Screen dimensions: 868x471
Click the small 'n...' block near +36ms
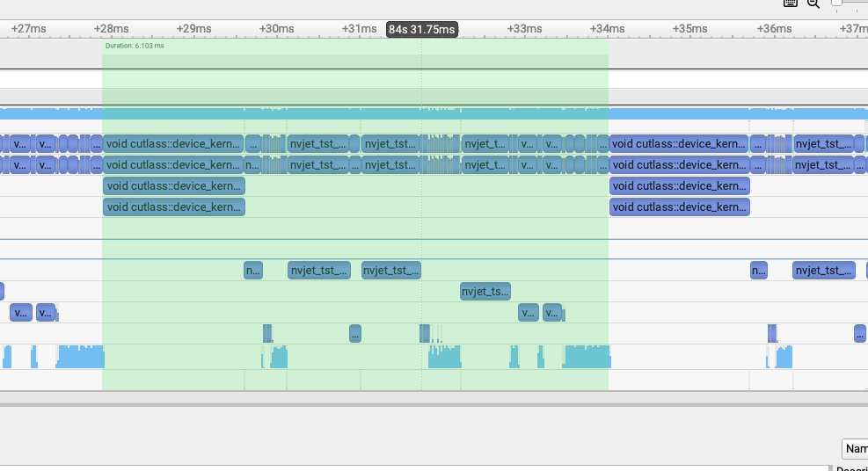click(x=759, y=271)
